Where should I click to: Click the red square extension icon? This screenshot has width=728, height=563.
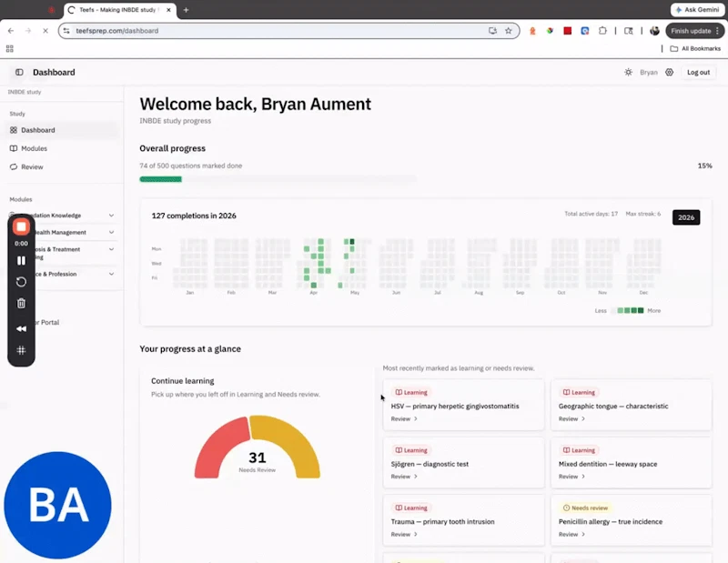click(567, 31)
